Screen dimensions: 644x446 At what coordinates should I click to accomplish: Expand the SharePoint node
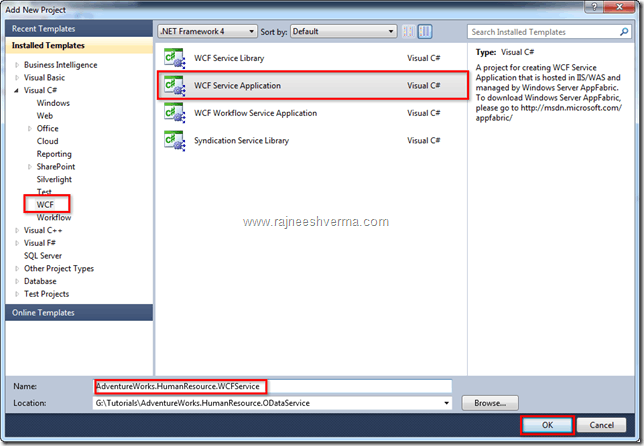[x=30, y=167]
